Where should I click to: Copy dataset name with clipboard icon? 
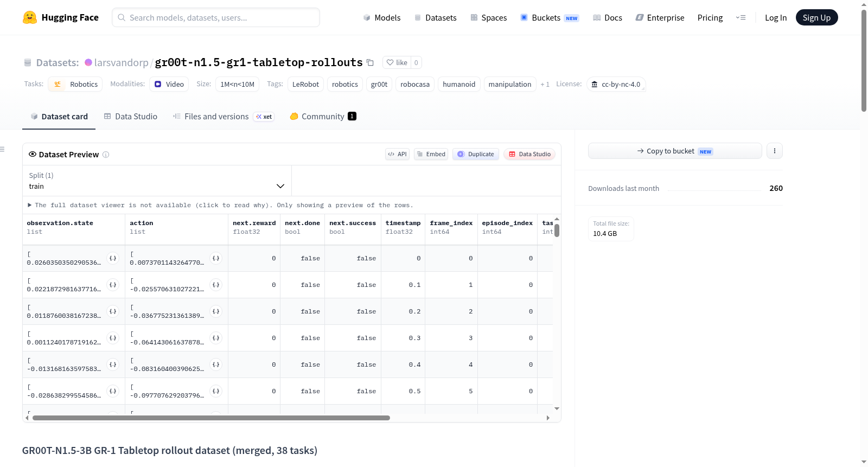370,62
